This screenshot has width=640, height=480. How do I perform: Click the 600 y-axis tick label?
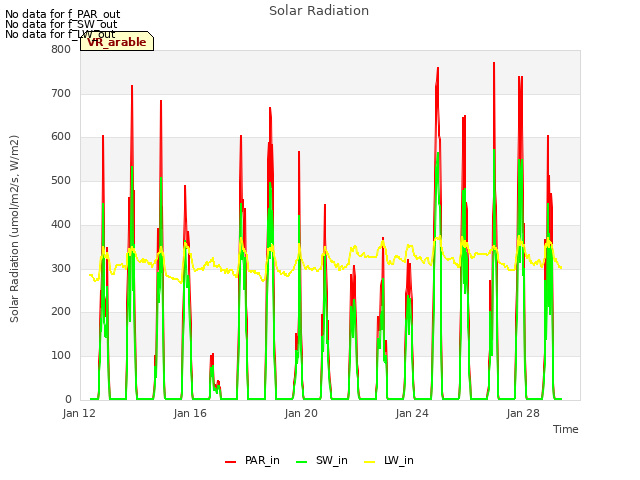click(61, 137)
